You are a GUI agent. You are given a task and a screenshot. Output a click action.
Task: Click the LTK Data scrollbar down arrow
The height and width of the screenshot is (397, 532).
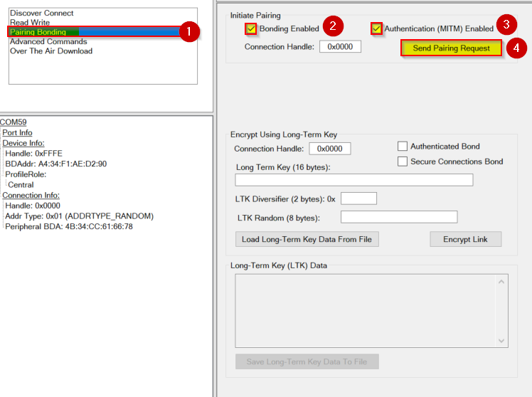tap(503, 341)
